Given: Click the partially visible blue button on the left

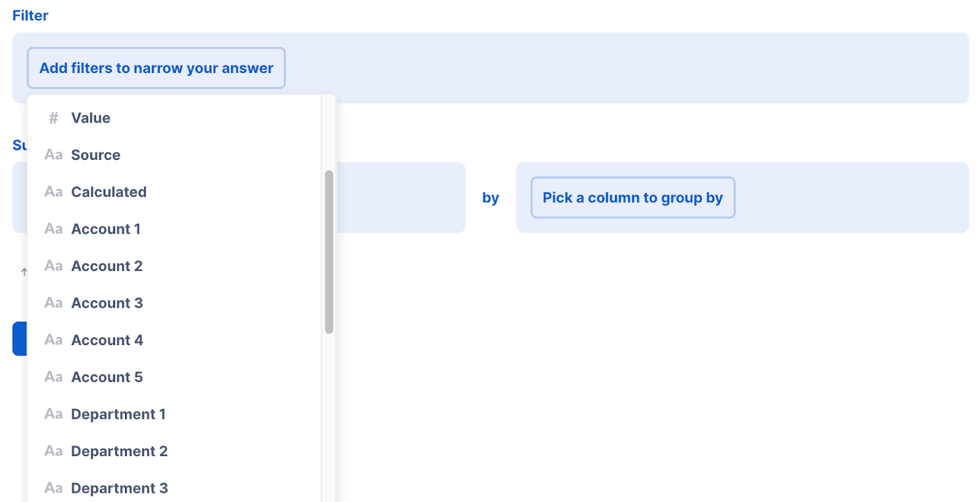Looking at the screenshot, I should [18, 338].
